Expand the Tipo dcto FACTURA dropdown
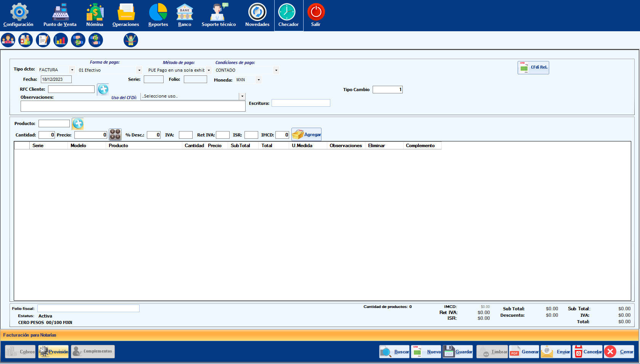 [72, 70]
